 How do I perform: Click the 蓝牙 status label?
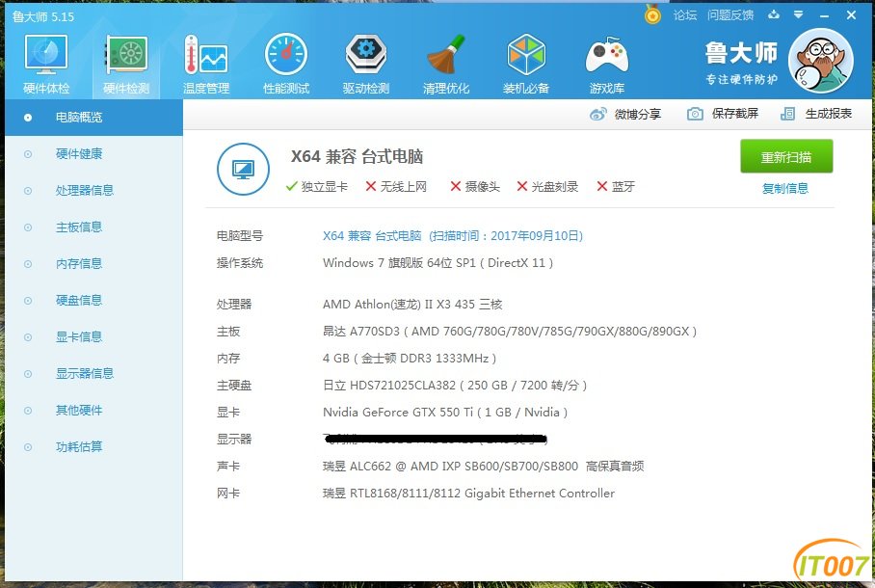click(616, 186)
